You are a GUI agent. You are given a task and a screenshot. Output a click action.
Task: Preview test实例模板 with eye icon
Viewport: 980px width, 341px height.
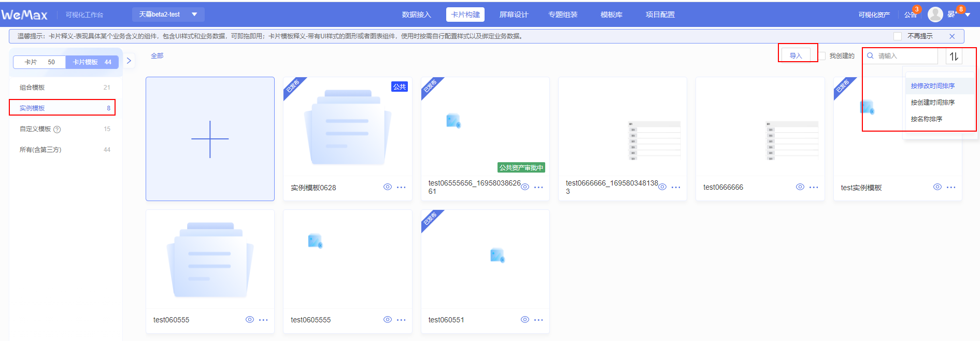click(938, 187)
